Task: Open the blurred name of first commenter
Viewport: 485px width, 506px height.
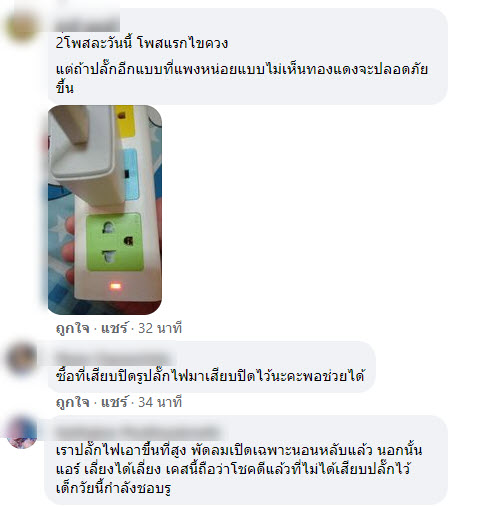Action: coord(87,25)
